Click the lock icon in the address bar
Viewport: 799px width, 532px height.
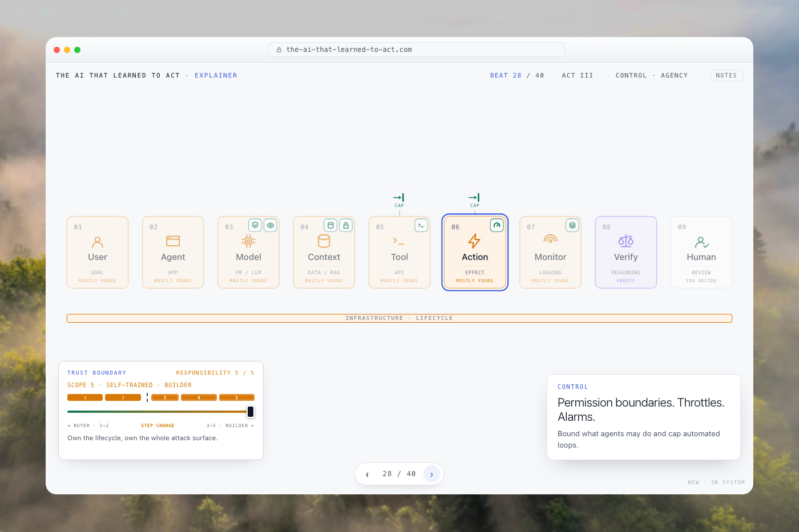pyautogui.click(x=279, y=50)
